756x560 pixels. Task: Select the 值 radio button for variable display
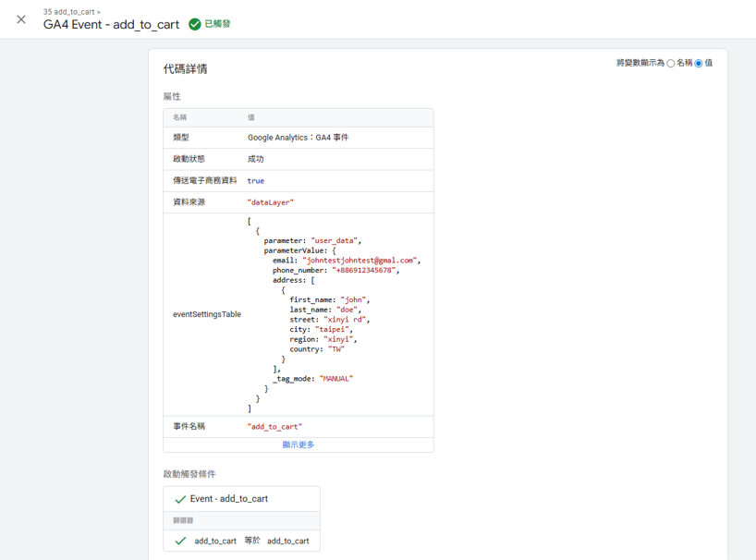click(699, 64)
